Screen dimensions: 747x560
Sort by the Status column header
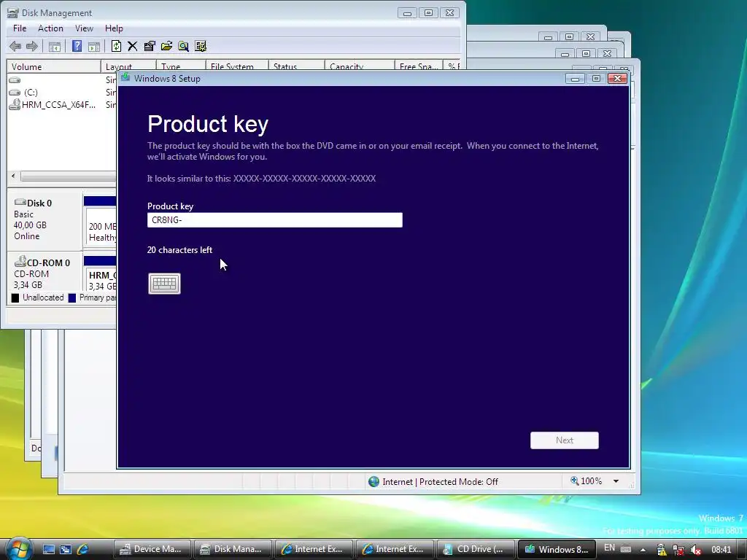pos(296,66)
